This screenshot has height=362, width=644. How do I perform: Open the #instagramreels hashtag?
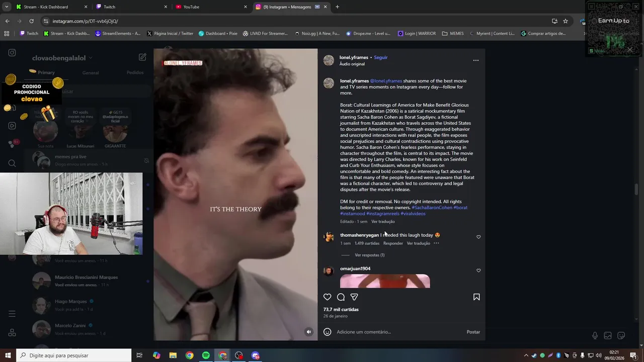pos(383,214)
